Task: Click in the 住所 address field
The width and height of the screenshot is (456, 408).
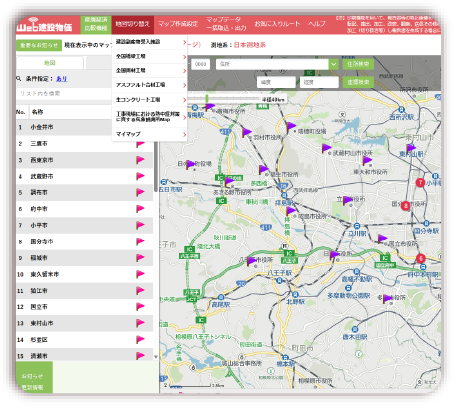Action: click(x=272, y=64)
